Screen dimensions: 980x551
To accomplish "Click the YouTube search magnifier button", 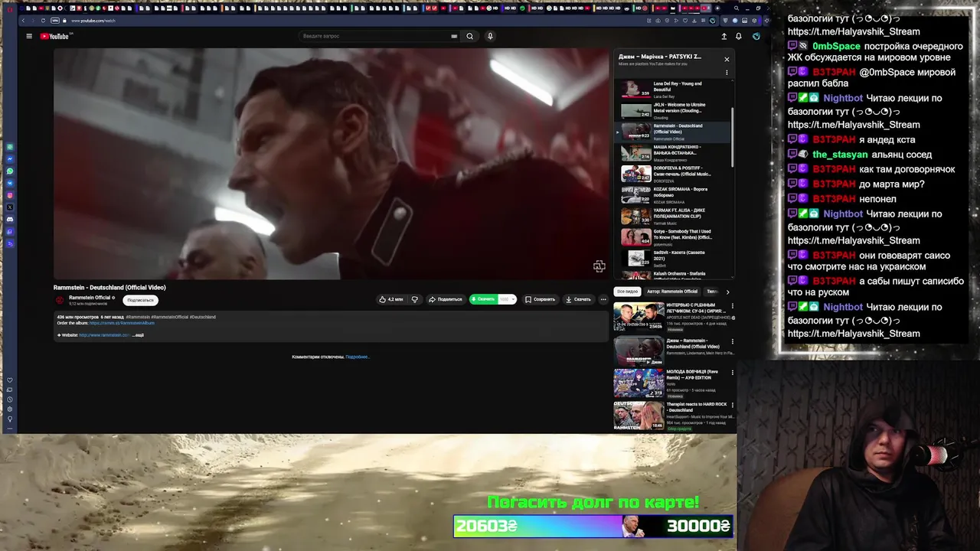I will tap(470, 36).
